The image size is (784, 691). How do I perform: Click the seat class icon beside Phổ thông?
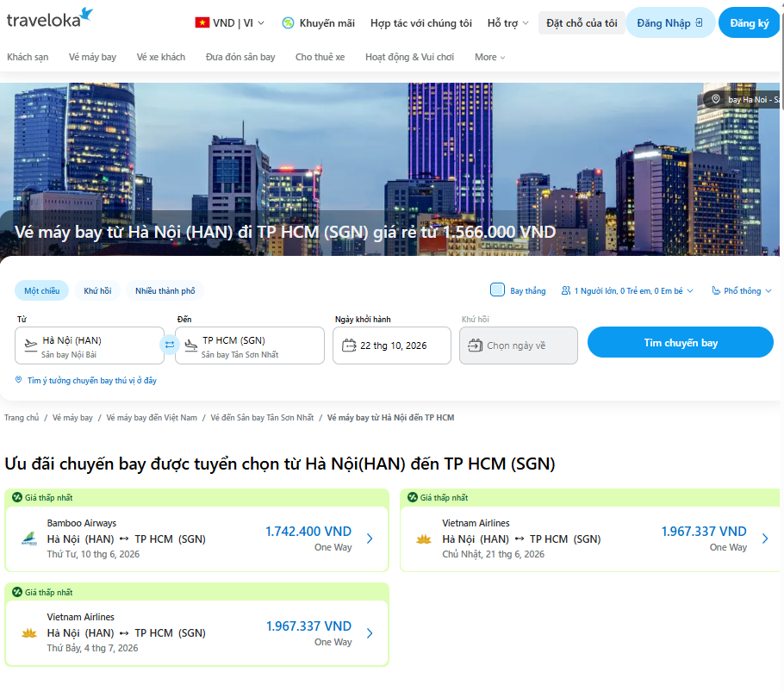pos(716,290)
